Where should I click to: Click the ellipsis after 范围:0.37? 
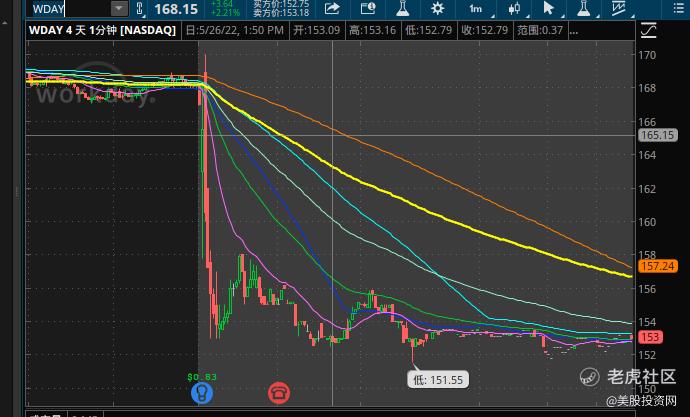574,30
